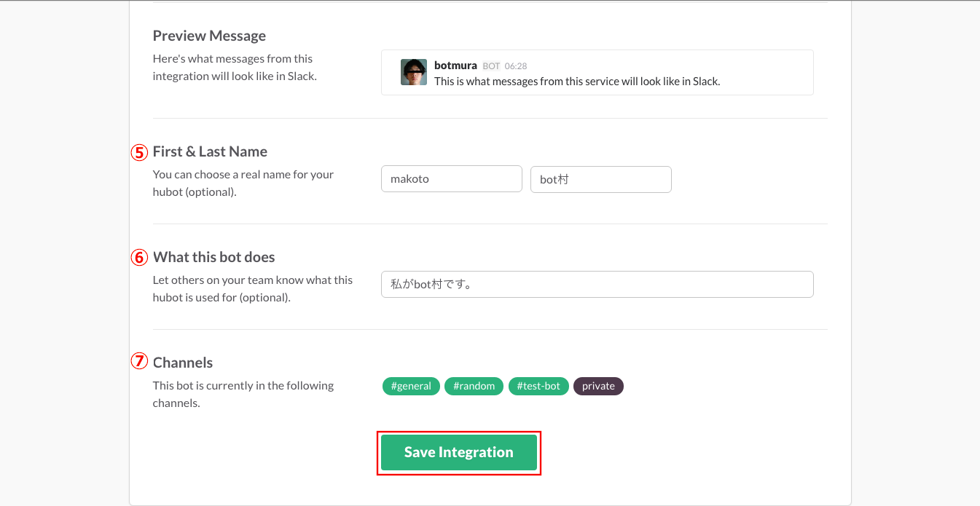Image resolution: width=980 pixels, height=506 pixels.
Task: Click the Channels section heading
Action: coord(183,363)
